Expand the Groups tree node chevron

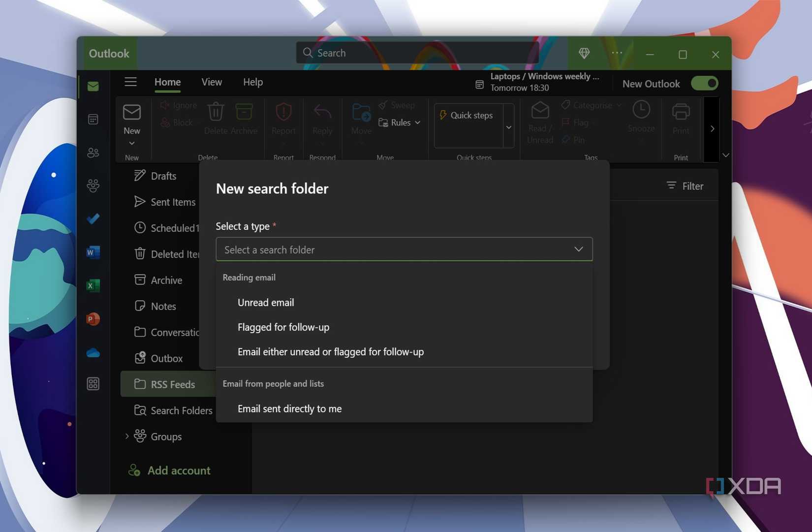[x=127, y=436]
